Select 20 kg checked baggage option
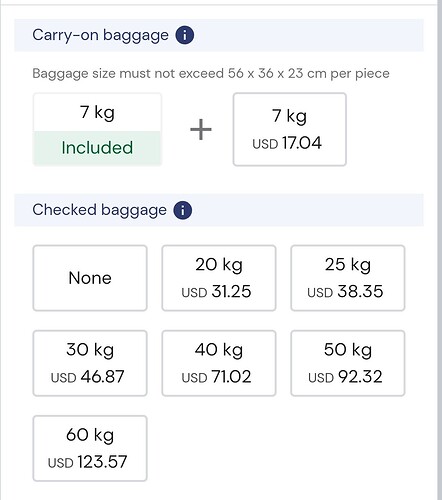This screenshot has height=500, width=442. tap(219, 278)
